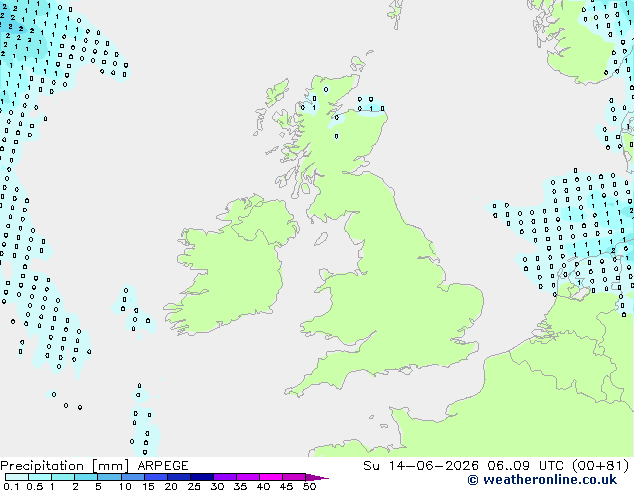The width and height of the screenshot is (634, 490).
Task: Click the Isle of Man on the map
Action: coord(321,239)
